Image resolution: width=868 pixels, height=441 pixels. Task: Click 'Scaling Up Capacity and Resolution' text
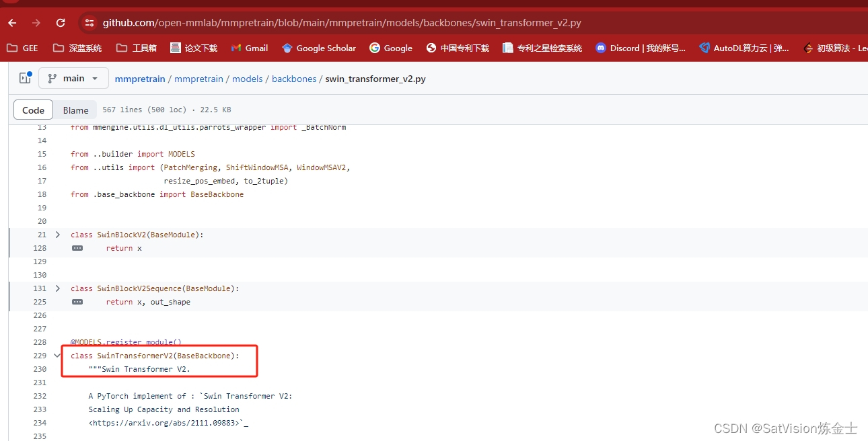tap(164, 409)
